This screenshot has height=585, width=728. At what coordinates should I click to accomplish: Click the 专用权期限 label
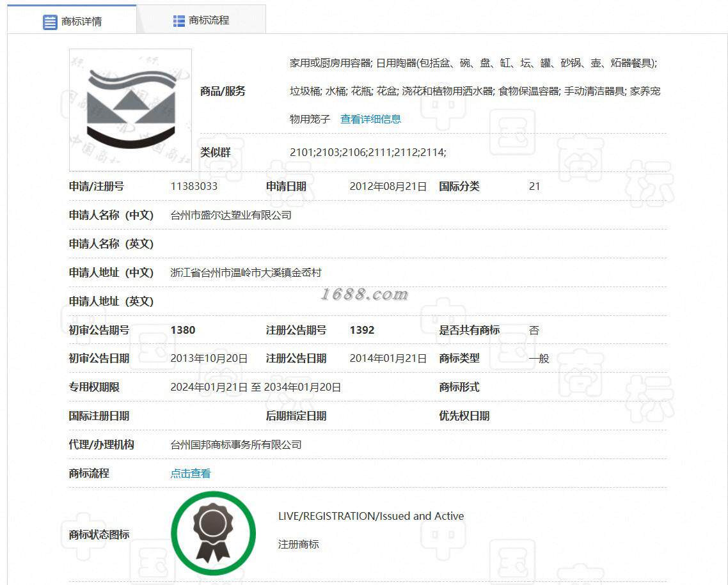94,387
